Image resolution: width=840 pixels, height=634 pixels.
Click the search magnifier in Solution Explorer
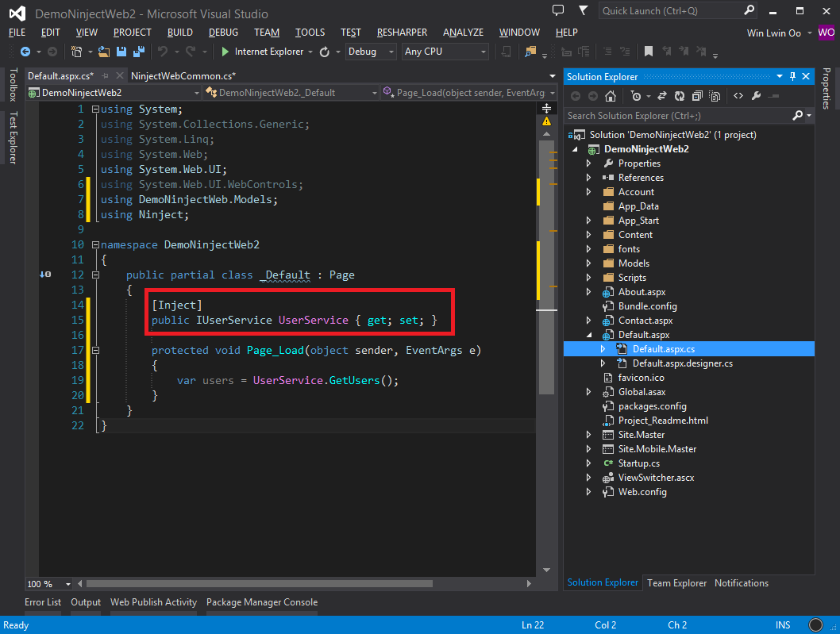(798, 115)
